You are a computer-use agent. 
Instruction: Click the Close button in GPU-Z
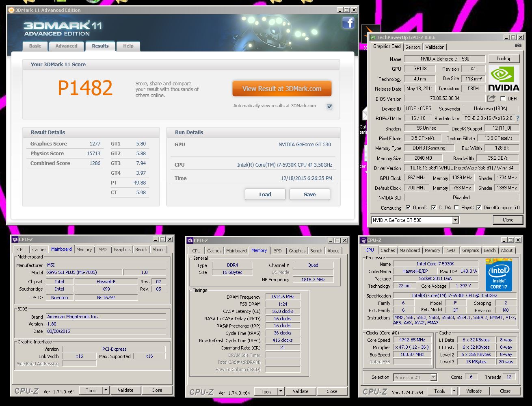tap(508, 220)
